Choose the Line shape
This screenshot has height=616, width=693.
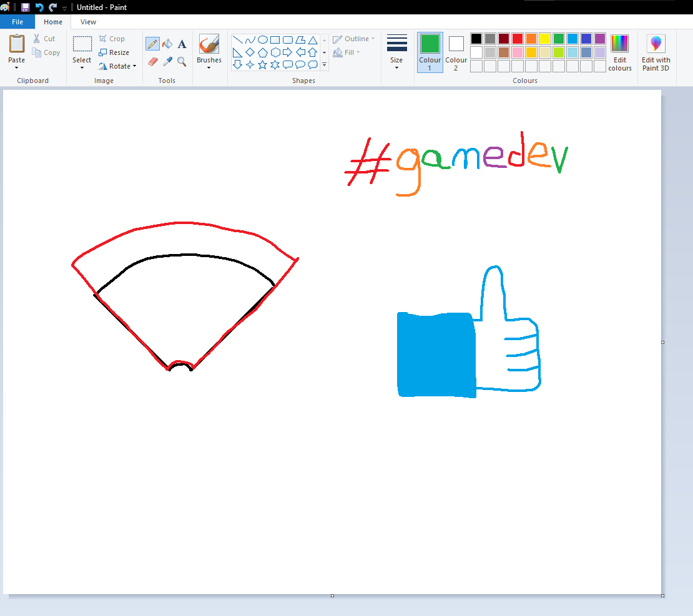coord(237,40)
